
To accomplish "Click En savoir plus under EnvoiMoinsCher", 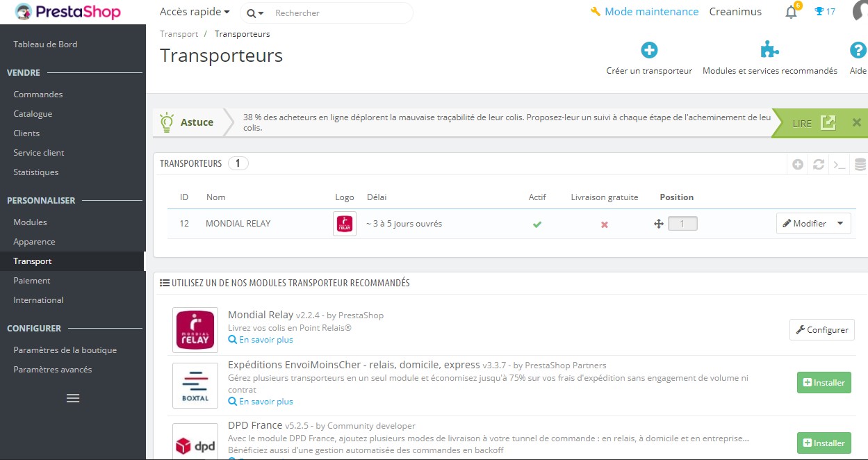I will (261, 402).
